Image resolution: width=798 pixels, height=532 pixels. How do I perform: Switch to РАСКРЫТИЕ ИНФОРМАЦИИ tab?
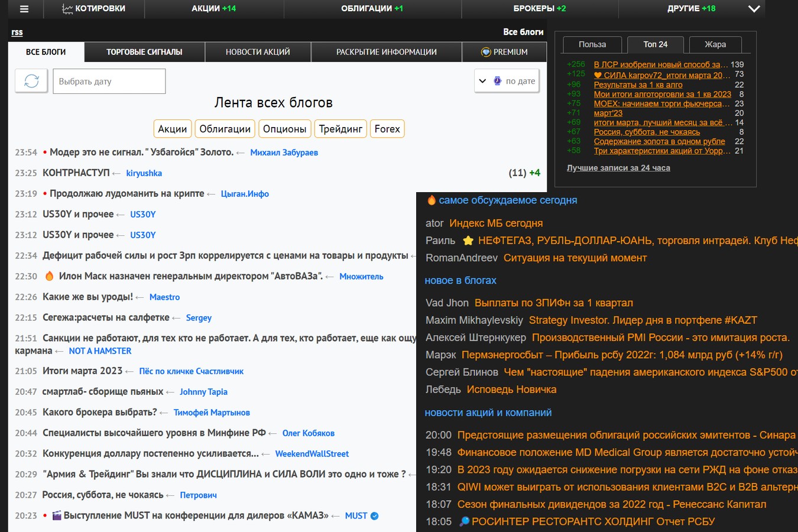coord(387,52)
